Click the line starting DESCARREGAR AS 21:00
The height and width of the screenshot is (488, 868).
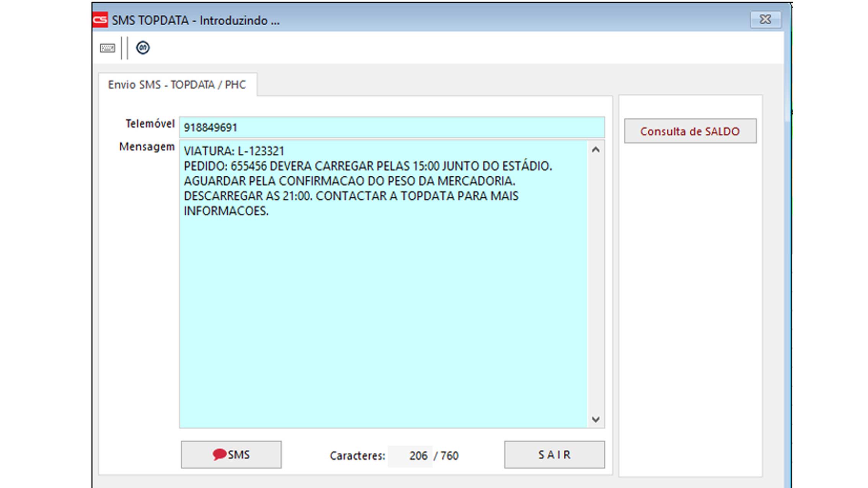point(351,196)
